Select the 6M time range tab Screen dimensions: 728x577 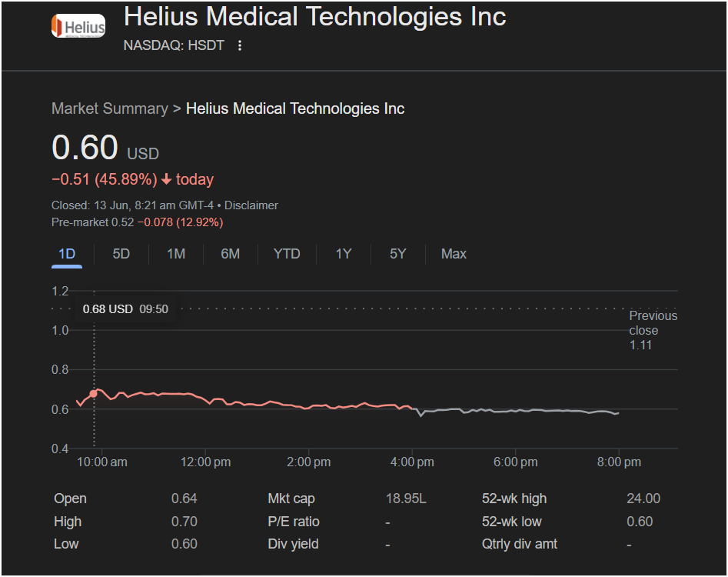(x=231, y=254)
